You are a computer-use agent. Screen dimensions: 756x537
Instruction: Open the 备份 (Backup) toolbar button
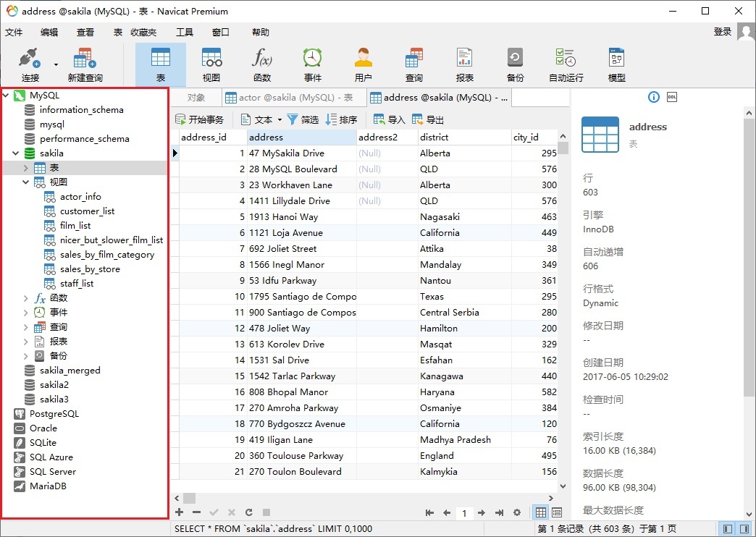tap(515, 65)
